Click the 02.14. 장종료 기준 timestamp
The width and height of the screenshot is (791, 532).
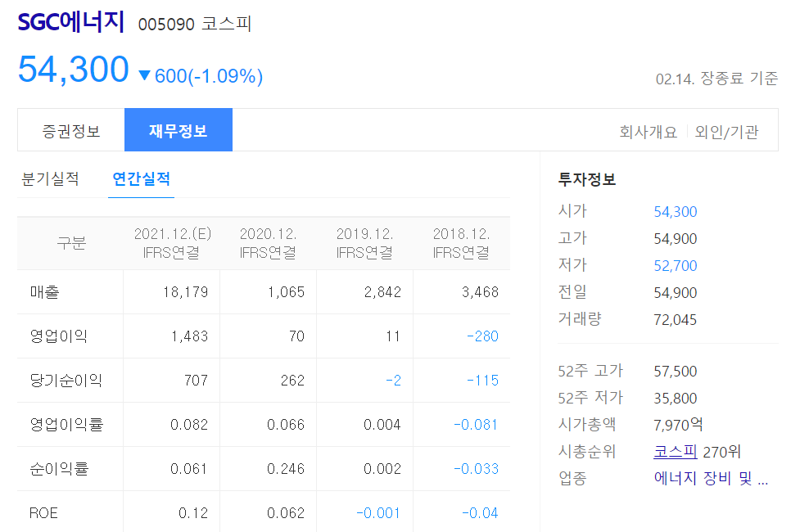(716, 79)
